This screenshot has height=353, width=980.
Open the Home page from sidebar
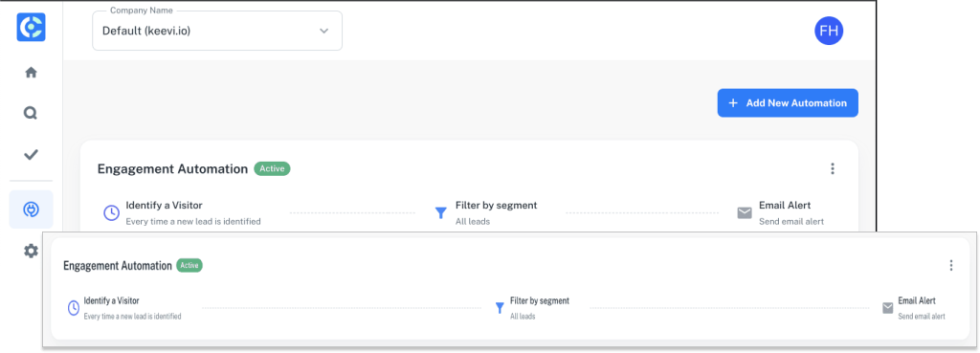(x=31, y=73)
